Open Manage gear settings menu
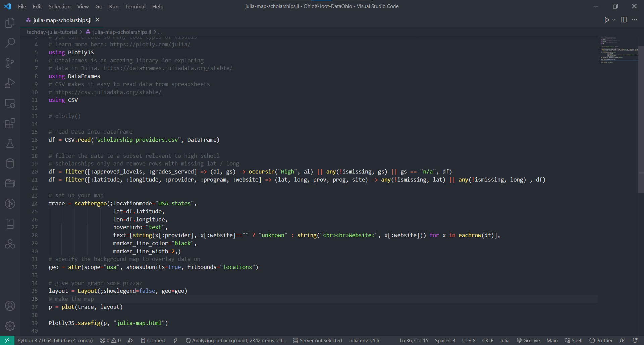This screenshot has height=345, width=644. coord(10,326)
